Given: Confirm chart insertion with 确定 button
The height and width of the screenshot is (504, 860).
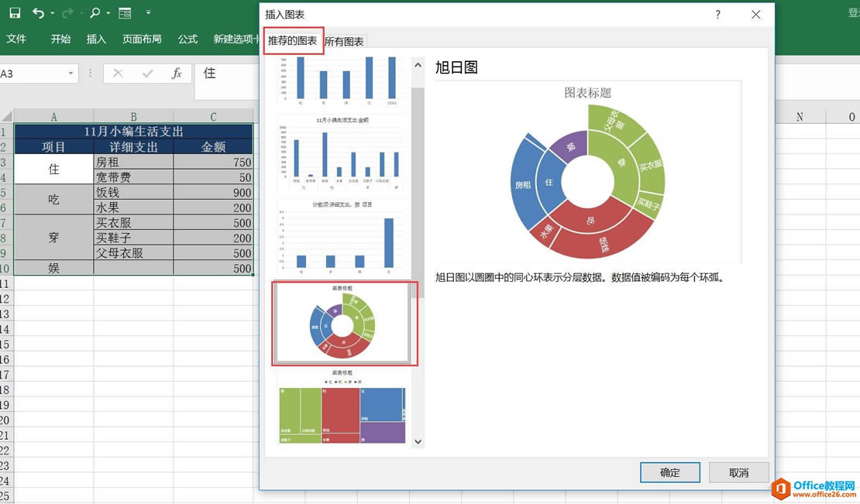Looking at the screenshot, I should point(669,472).
